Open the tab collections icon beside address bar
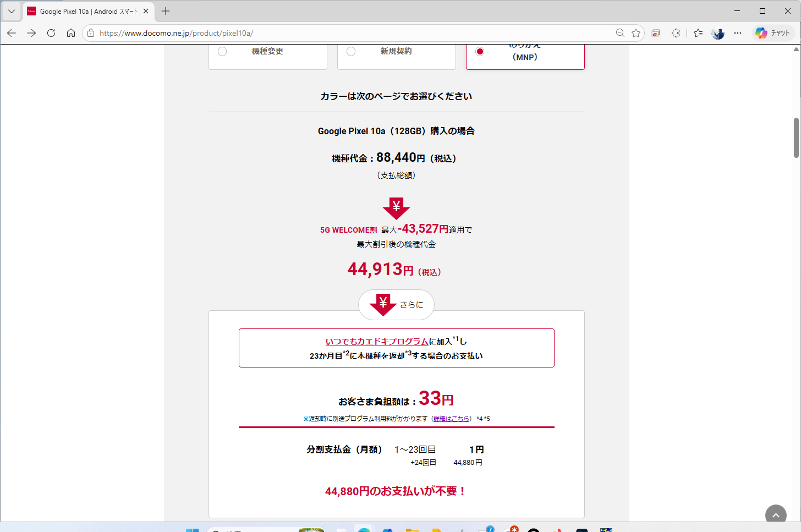 point(656,33)
